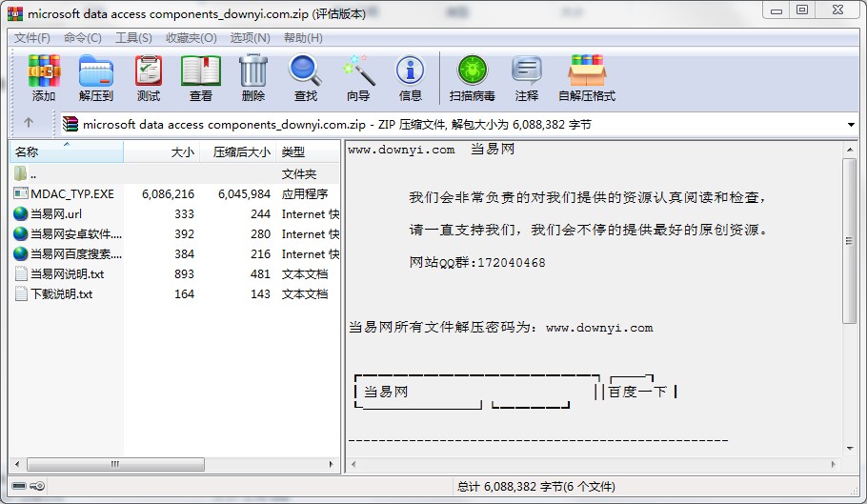Click the size value 6,086,216

[x=168, y=194]
